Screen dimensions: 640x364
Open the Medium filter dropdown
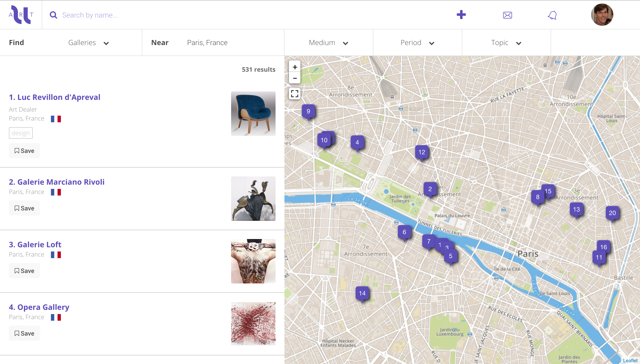point(328,43)
